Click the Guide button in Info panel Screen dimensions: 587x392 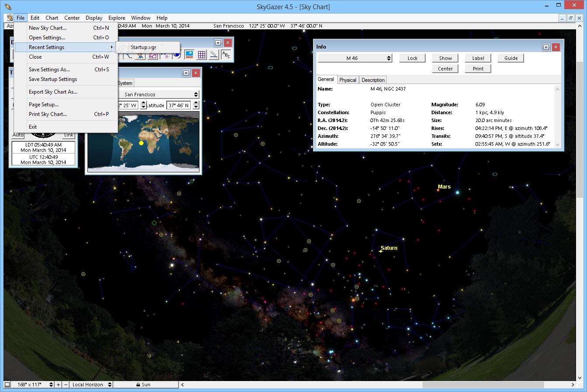pyautogui.click(x=511, y=58)
